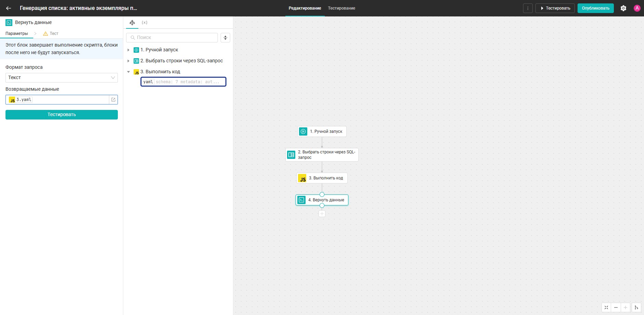Zoom out the canvas
The height and width of the screenshot is (315, 644).
(x=616, y=307)
